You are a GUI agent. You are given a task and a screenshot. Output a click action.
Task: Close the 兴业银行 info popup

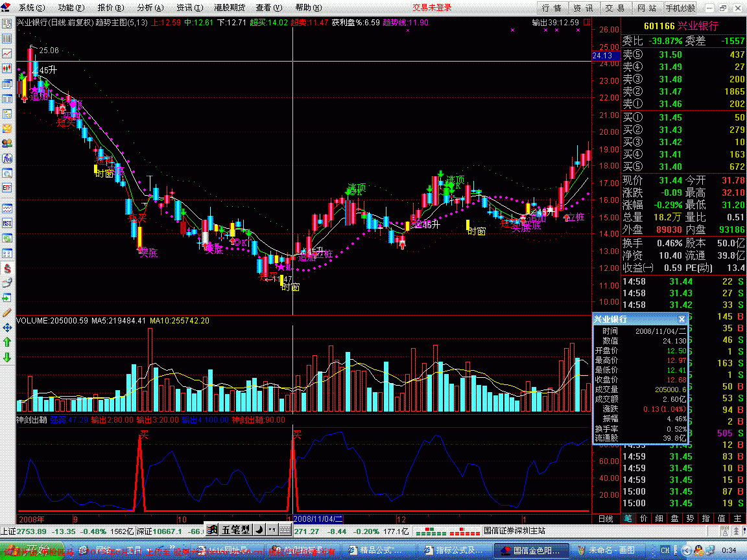coord(682,319)
